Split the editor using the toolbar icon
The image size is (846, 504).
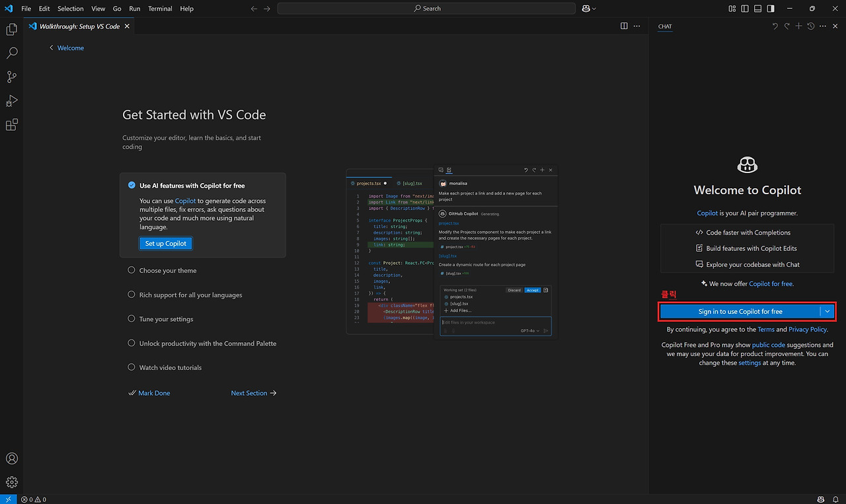point(624,25)
